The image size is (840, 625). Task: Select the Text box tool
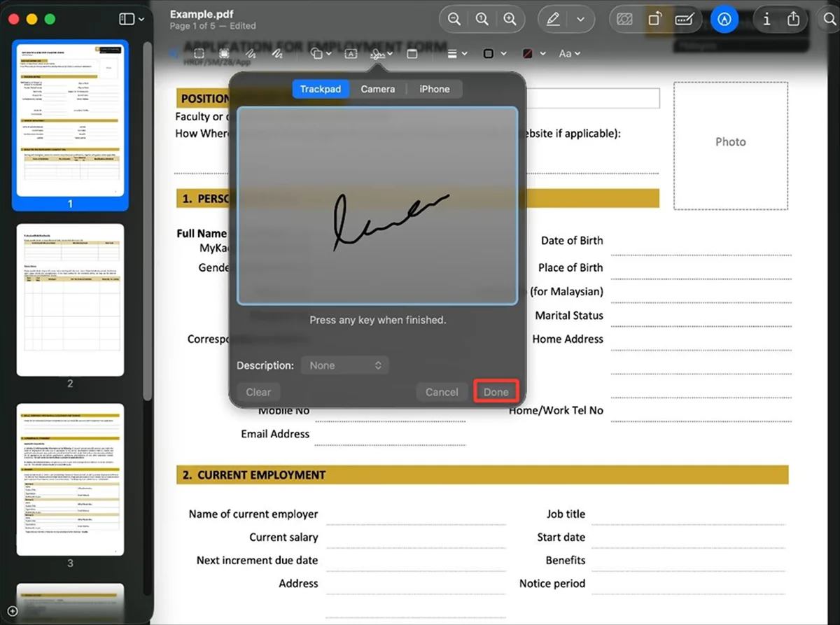(351, 53)
